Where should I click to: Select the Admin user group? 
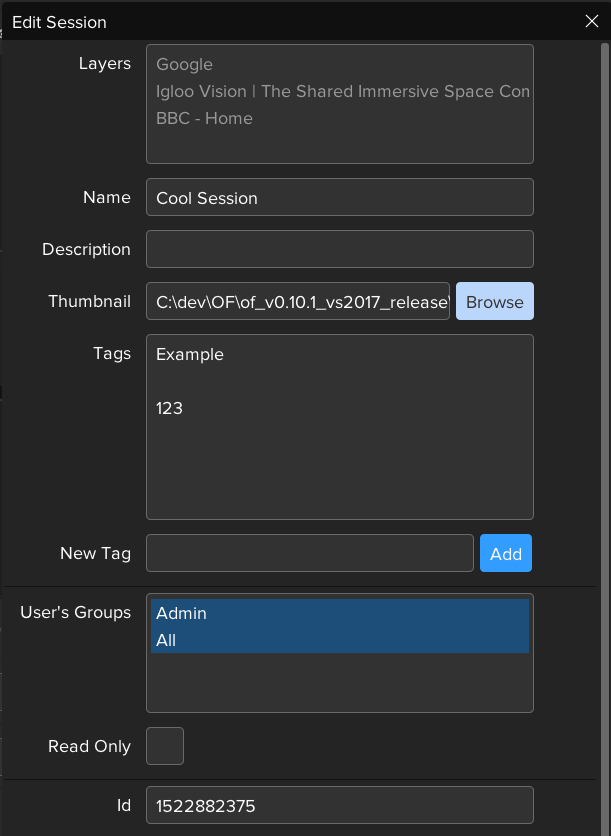pos(339,613)
